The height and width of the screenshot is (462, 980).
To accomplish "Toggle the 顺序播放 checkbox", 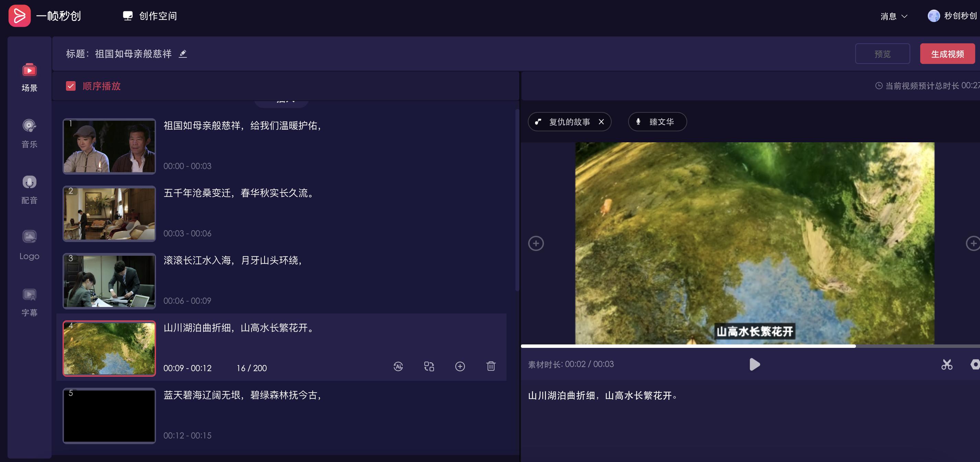I will 71,86.
